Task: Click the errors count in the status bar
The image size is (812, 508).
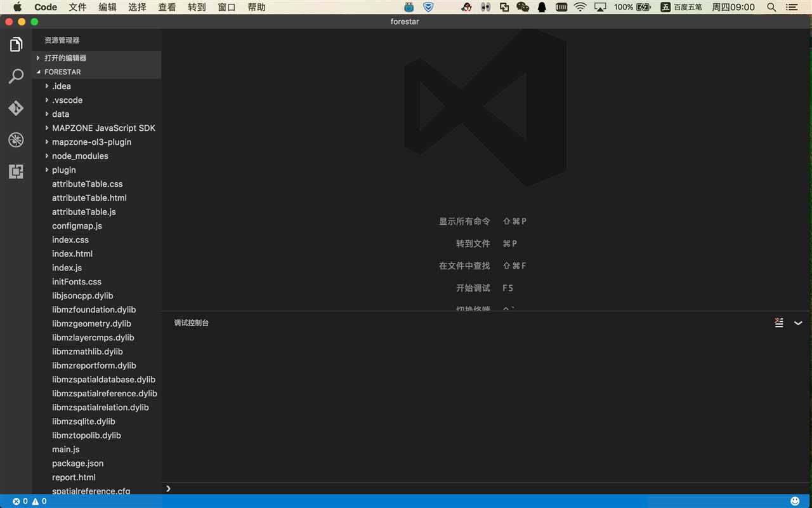Action: pos(20,501)
